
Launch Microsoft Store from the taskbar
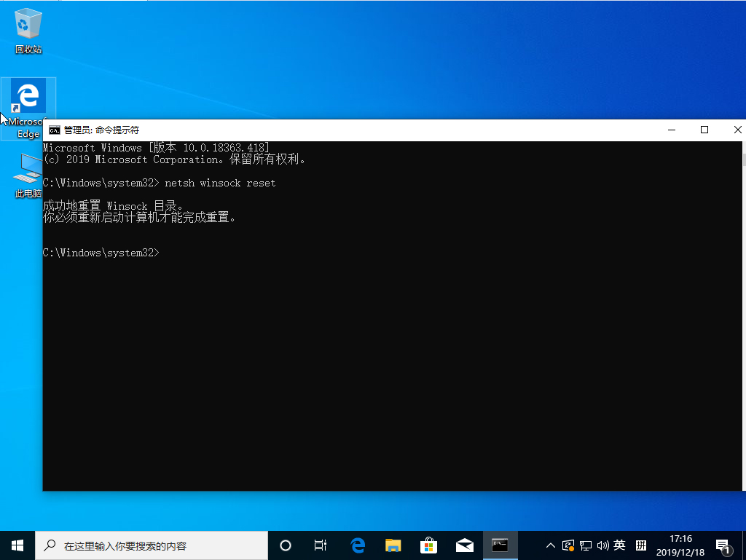[429, 545]
